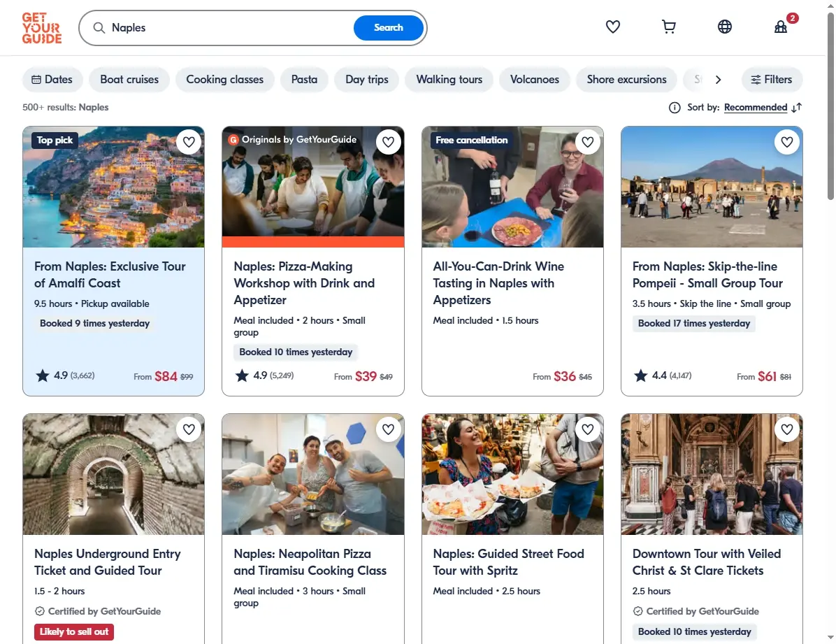
Task: Click the underground tunnel photo
Action: point(113,474)
